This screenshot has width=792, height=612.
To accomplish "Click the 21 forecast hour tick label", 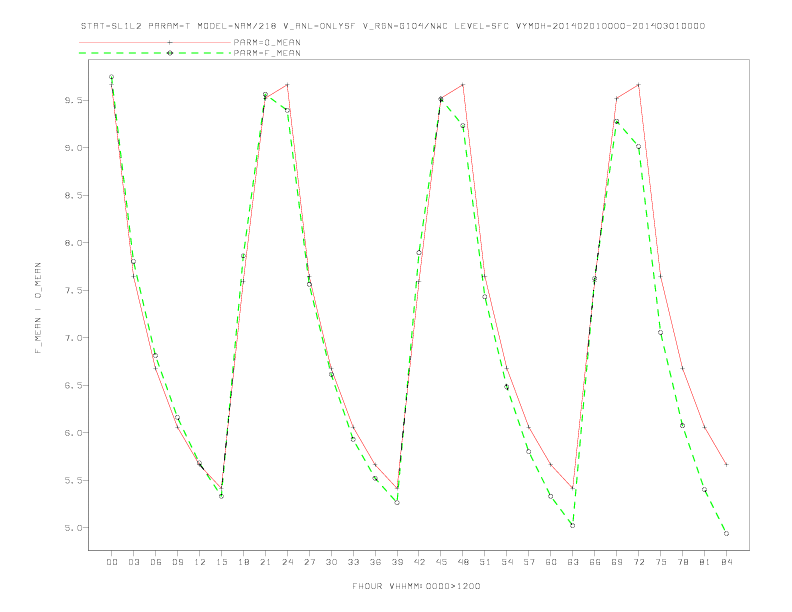I will coord(265,562).
